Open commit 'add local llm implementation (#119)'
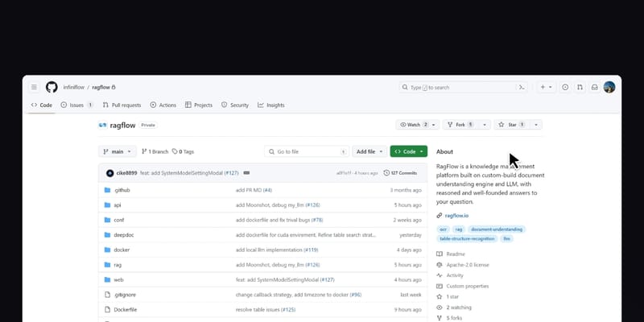The width and height of the screenshot is (644, 322). point(277,250)
